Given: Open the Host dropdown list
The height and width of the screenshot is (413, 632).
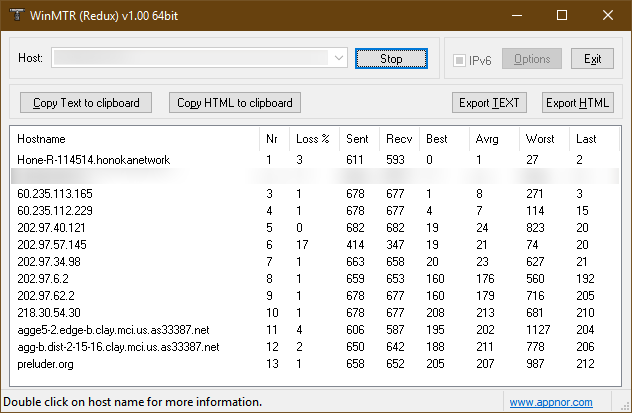Looking at the screenshot, I should coord(339,59).
